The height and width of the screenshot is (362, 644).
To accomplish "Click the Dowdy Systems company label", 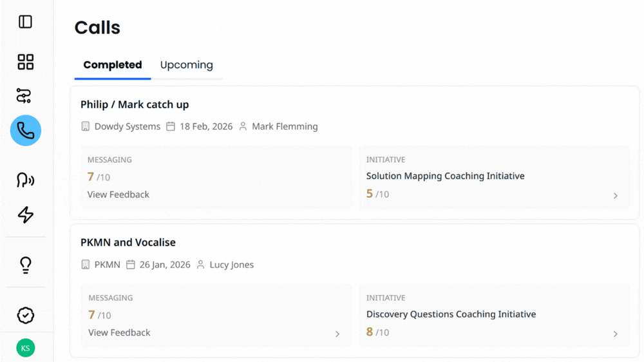I will click(x=127, y=126).
